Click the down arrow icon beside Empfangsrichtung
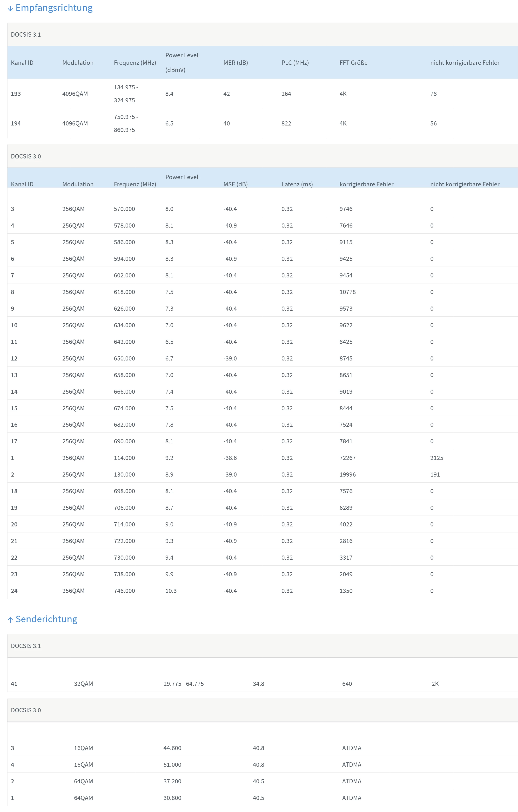The image size is (518, 812). click(x=10, y=8)
